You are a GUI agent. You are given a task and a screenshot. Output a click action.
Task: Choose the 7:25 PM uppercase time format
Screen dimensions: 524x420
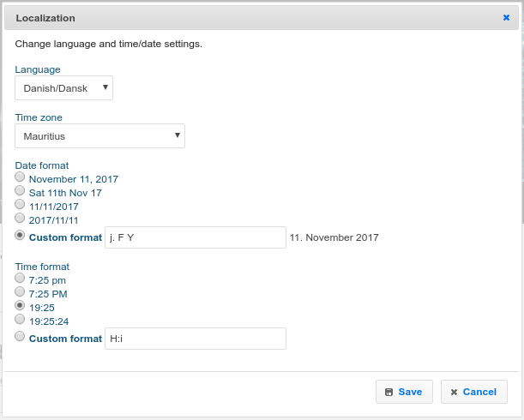20,291
